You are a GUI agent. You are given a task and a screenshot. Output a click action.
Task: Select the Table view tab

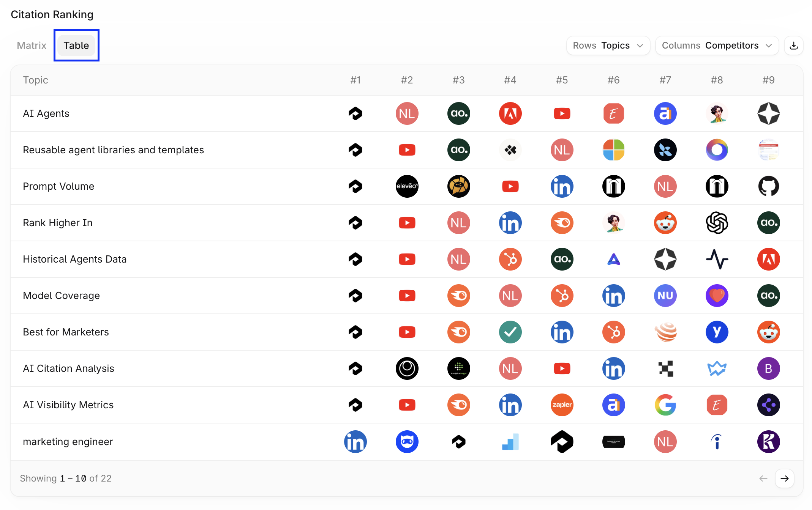click(76, 46)
